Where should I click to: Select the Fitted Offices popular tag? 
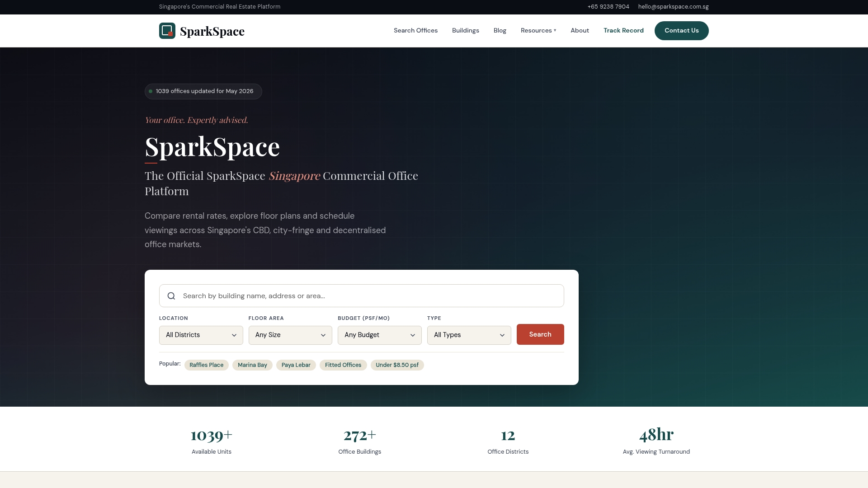click(x=343, y=365)
